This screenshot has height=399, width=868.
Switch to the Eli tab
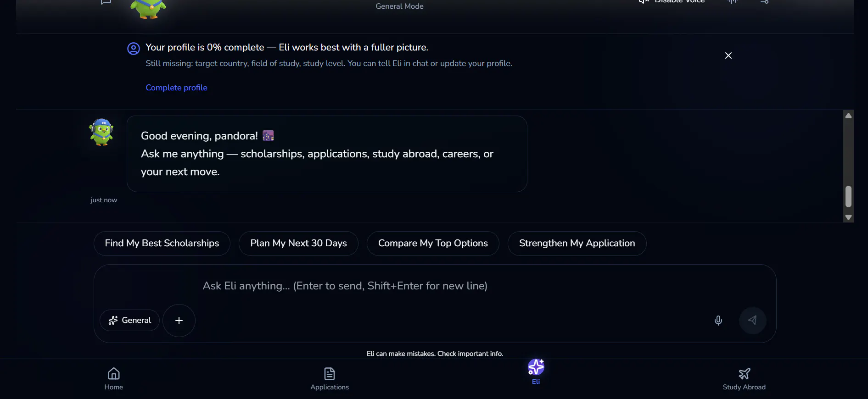tap(536, 372)
